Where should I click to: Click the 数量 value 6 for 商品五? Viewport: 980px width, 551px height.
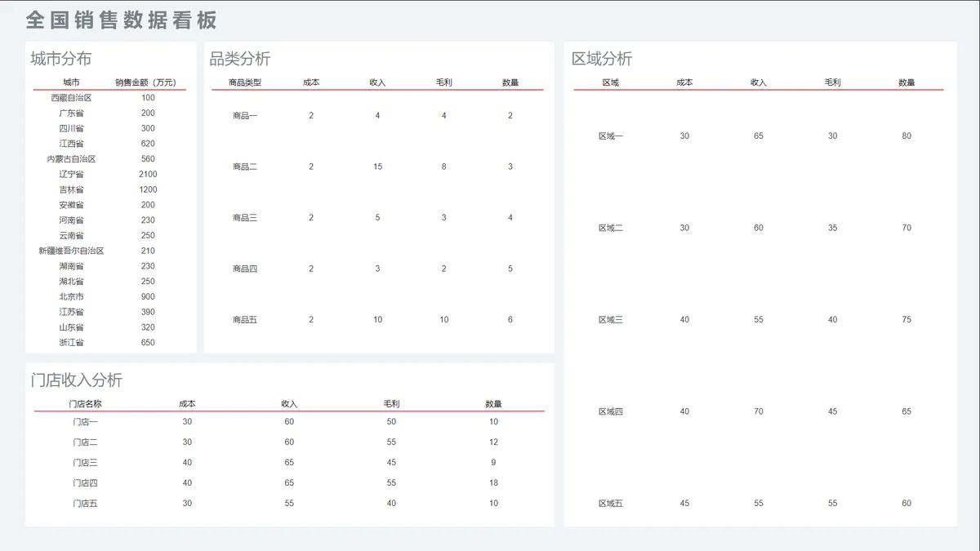pyautogui.click(x=510, y=320)
